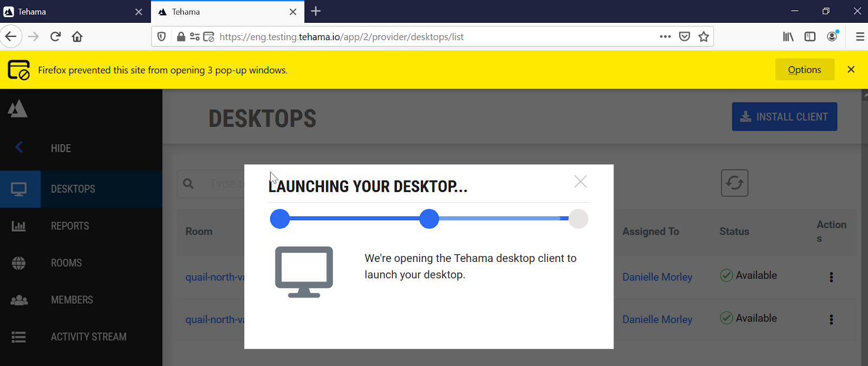Screen dimensions: 868x366
Task: Go back using the browser back arrow
Action: click(x=11, y=37)
